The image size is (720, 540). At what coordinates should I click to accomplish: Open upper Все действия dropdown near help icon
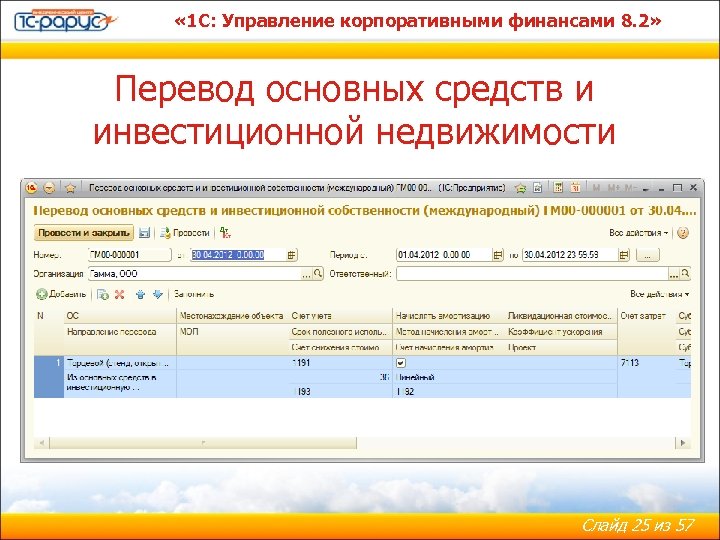coord(639,233)
